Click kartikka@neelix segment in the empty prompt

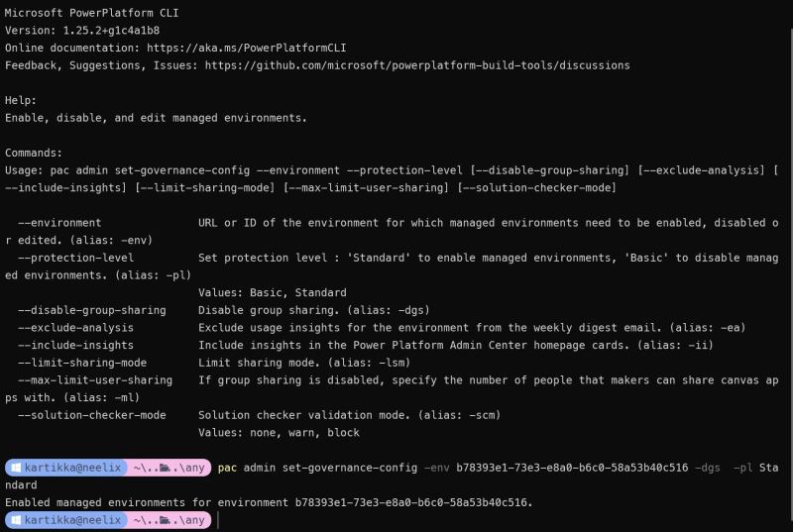coord(72,520)
